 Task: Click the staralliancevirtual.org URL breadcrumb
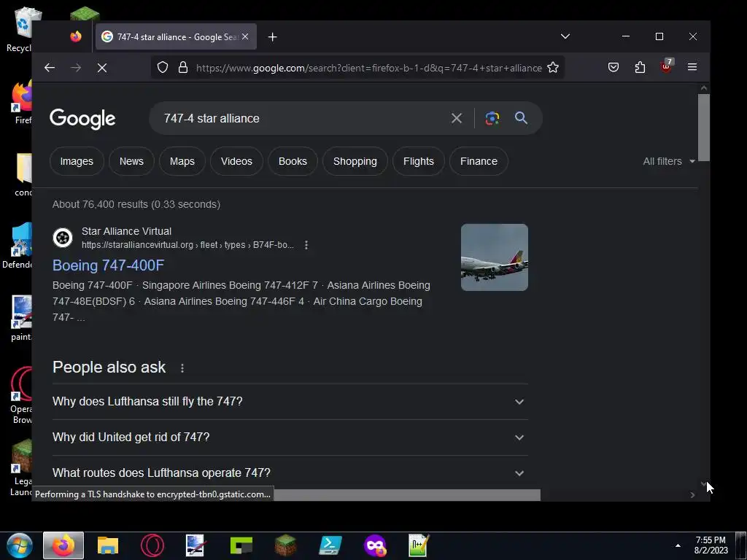187,245
